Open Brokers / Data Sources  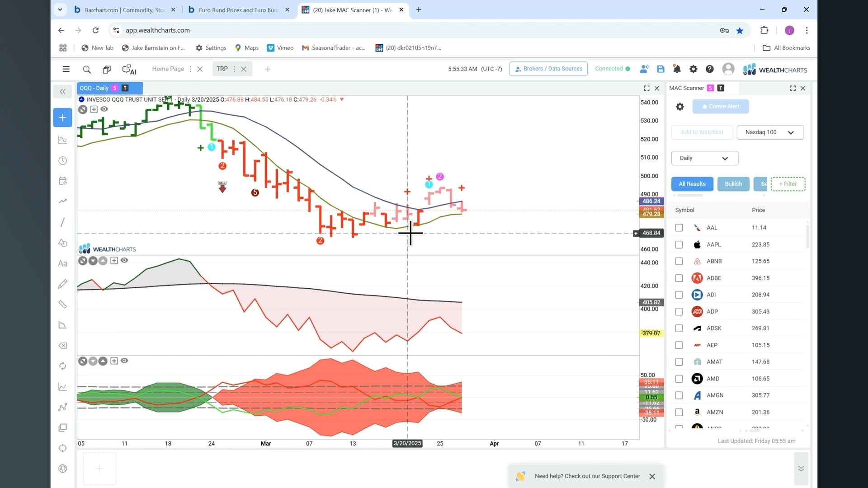click(548, 69)
